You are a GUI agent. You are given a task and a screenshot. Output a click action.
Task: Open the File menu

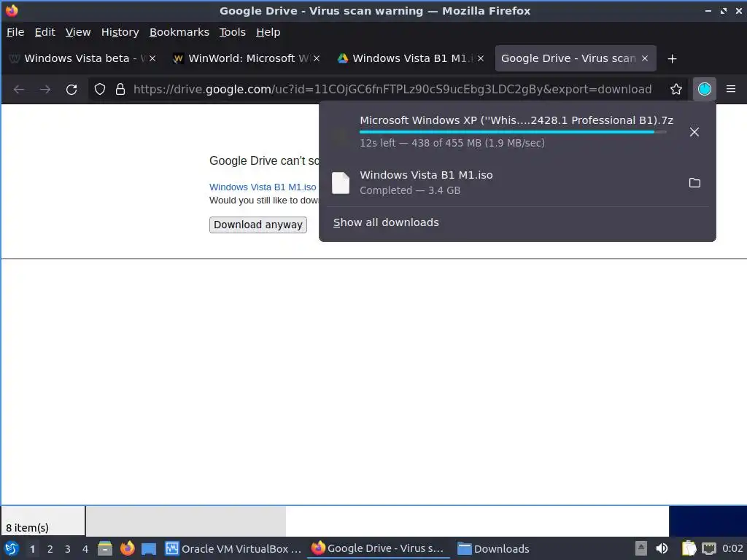click(x=15, y=32)
